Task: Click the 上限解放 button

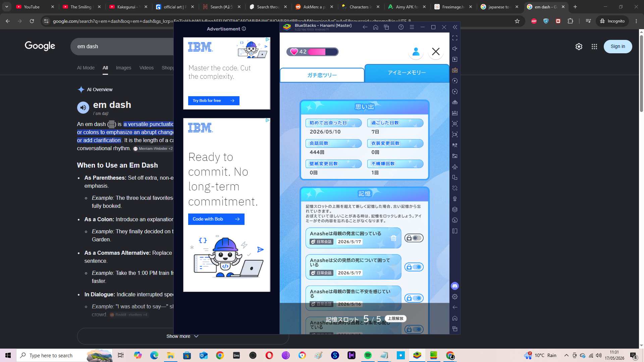Action: tap(396, 318)
